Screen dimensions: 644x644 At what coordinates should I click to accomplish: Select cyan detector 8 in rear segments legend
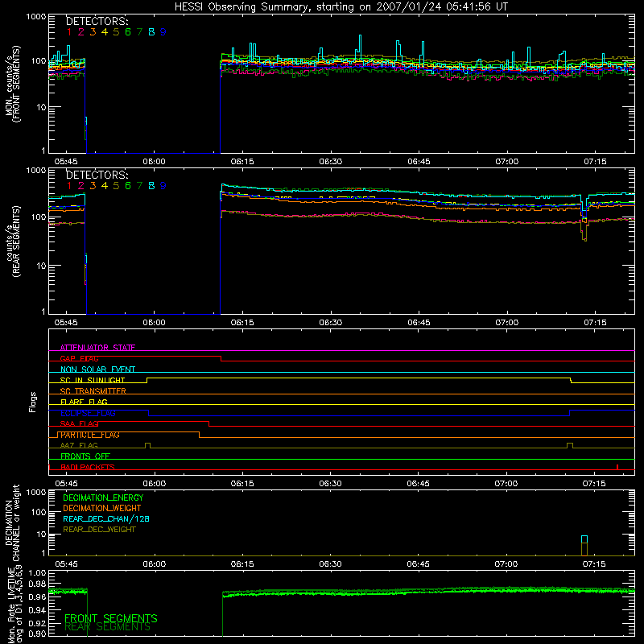(x=151, y=186)
